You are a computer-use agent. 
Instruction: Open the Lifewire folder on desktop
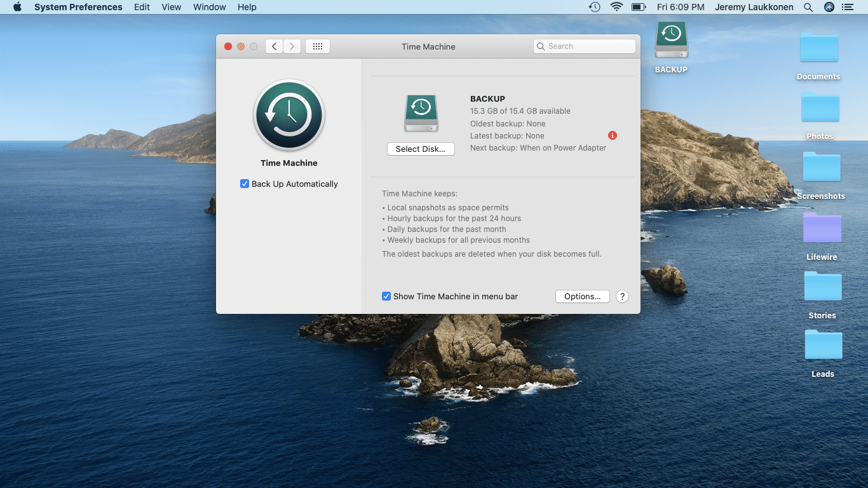pos(822,229)
